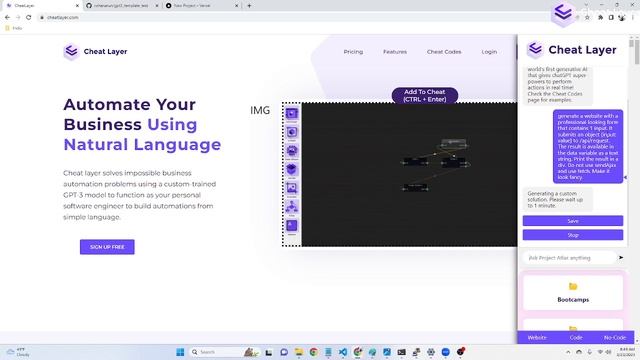Screen dimensions: 640x360
Task: Open the Features page
Action: [x=395, y=52]
